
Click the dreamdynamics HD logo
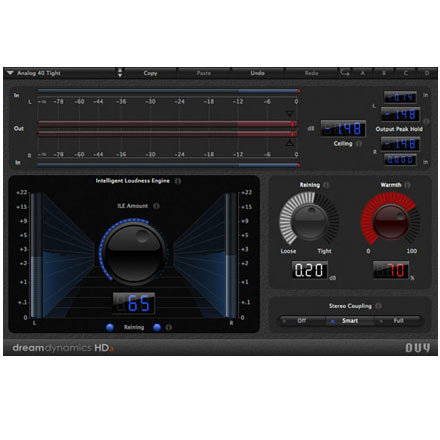[x=63, y=348]
